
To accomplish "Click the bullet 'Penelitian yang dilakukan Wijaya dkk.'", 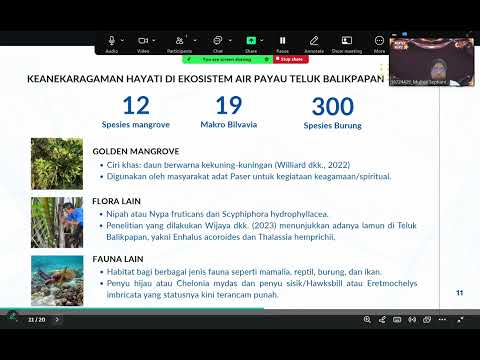I will [262, 231].
